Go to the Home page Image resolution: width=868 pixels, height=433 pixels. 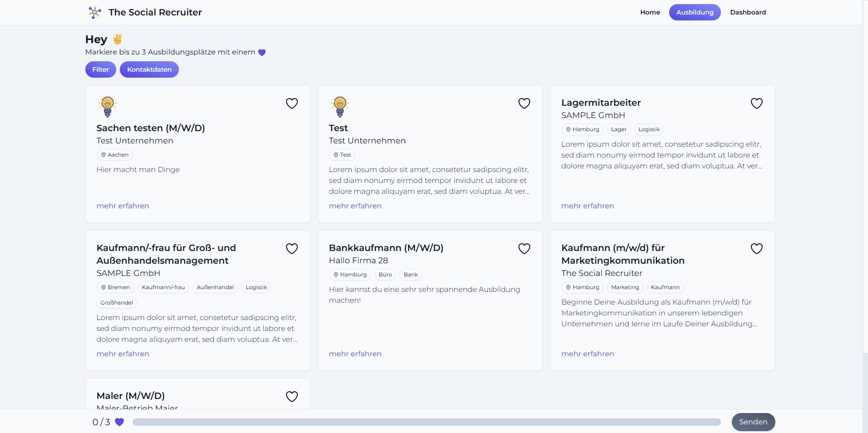(x=650, y=12)
